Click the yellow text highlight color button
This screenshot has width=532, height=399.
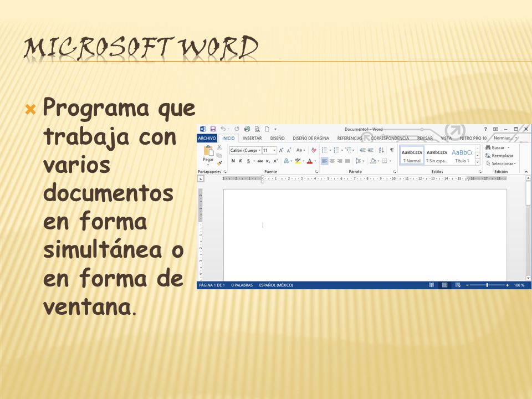click(298, 161)
